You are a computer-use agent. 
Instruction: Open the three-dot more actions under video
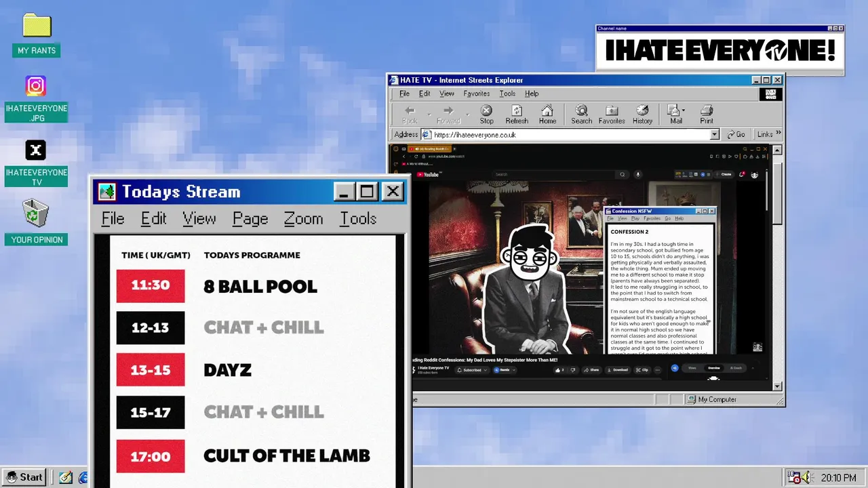pyautogui.click(x=658, y=370)
